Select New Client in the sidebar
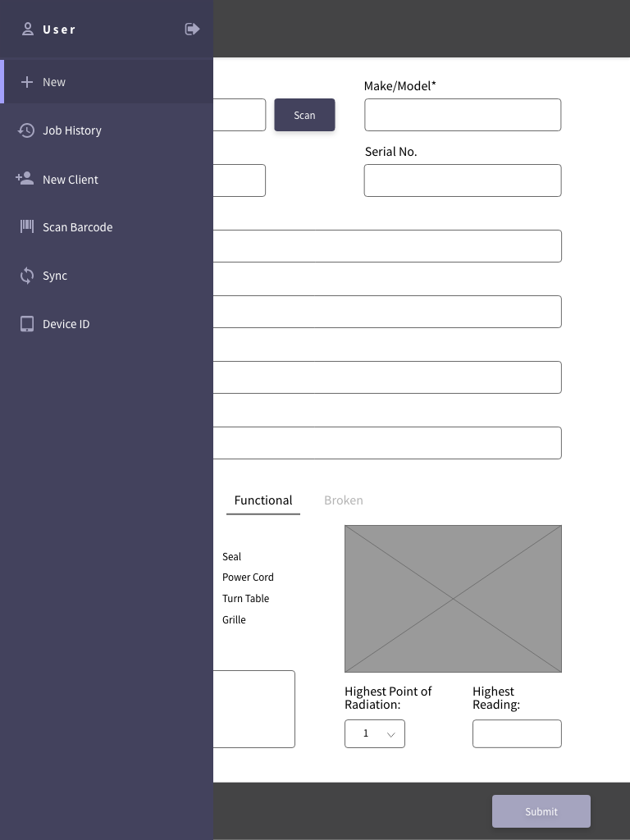This screenshot has width=630, height=840. point(107,179)
